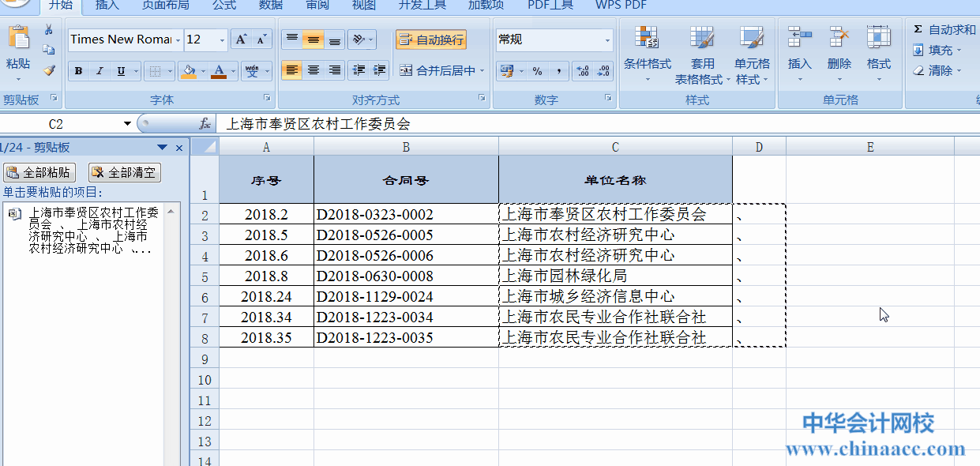Open clipboard pane options dropdown arrow

click(162, 148)
